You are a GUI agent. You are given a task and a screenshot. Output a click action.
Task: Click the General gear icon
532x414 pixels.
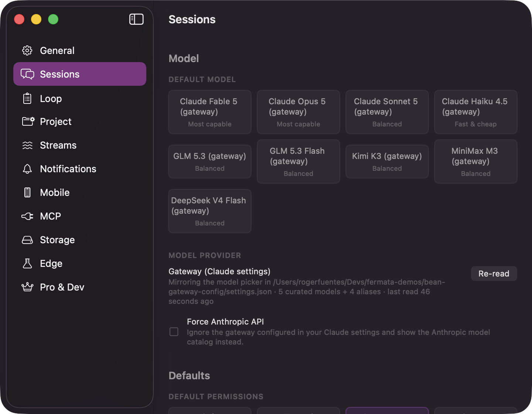click(x=27, y=51)
